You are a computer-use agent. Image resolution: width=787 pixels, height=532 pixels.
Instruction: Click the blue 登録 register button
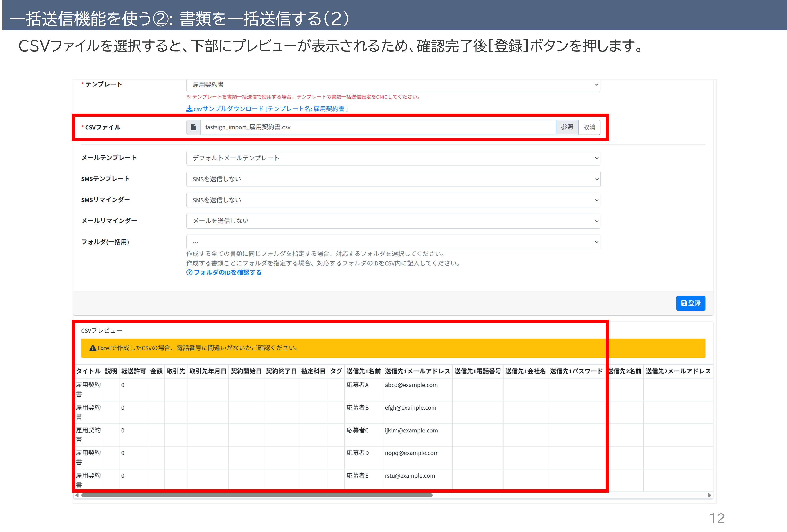tap(690, 303)
